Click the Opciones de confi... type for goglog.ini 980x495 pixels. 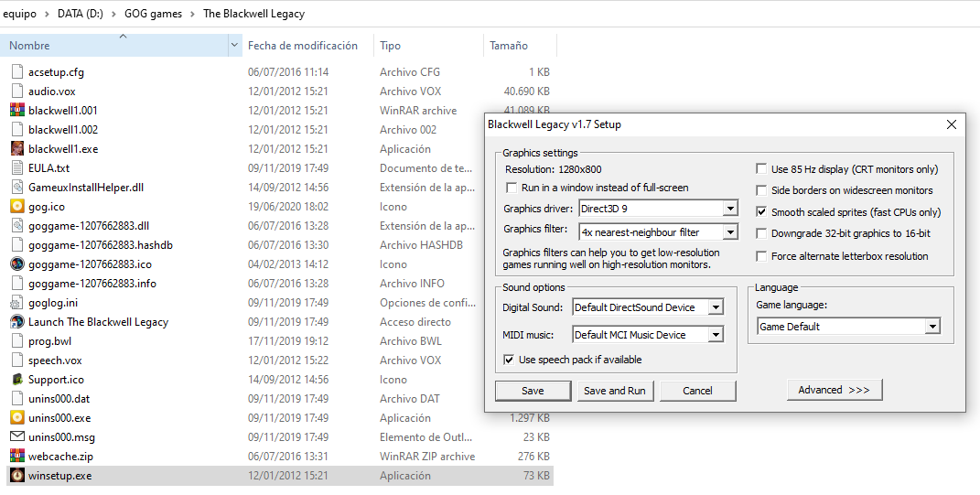[x=427, y=303]
